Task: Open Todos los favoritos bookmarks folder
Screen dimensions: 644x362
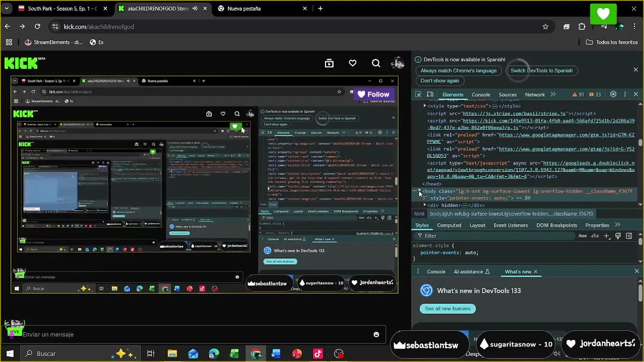Action: [612, 42]
